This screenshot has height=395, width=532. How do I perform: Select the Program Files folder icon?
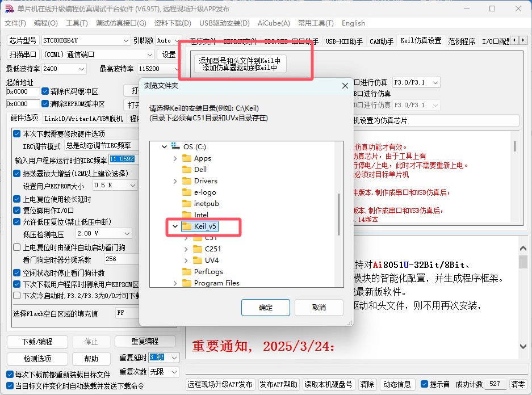tap(187, 283)
